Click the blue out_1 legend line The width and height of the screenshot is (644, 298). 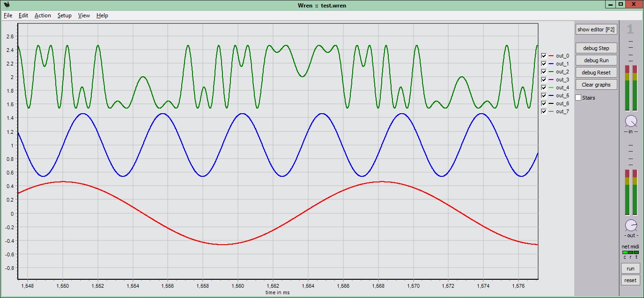pos(551,64)
